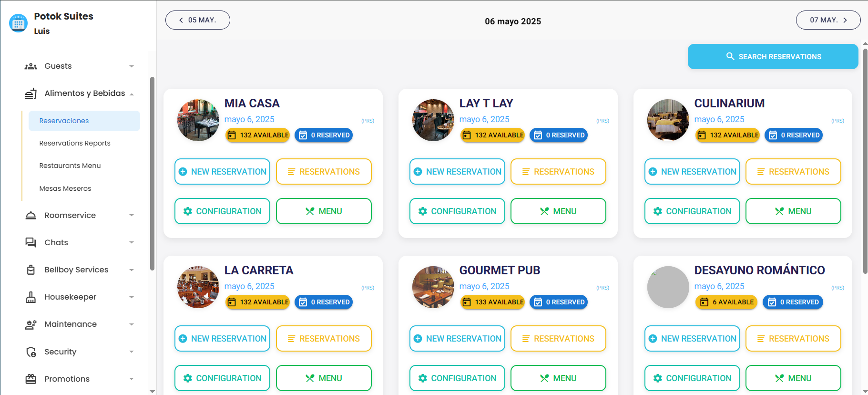Go to next day 07 MAY.
The height and width of the screenshot is (395, 868).
point(828,20)
